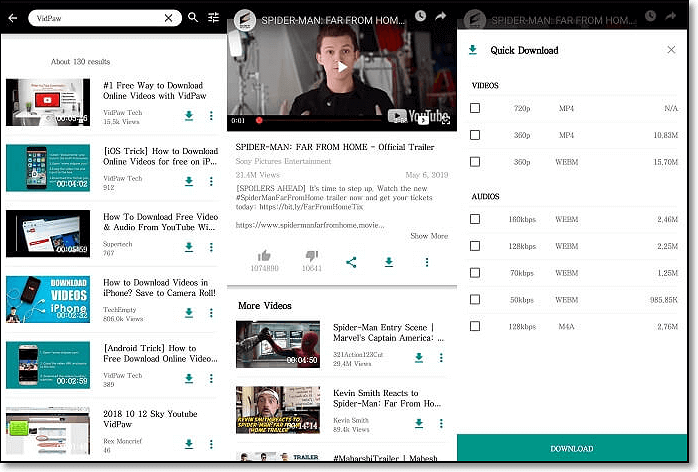
Task: Click the green DOWNLOAD button
Action: click(x=572, y=448)
